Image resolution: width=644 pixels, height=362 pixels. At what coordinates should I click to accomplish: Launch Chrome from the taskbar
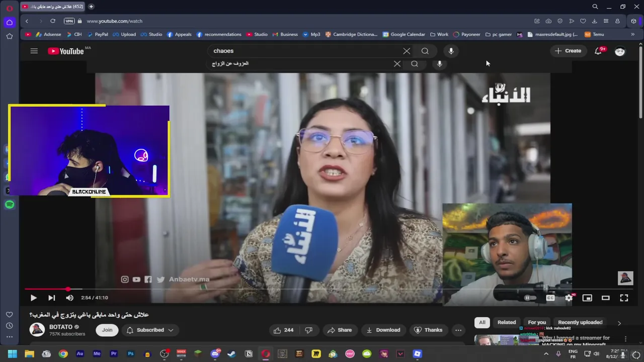pyautogui.click(x=63, y=354)
